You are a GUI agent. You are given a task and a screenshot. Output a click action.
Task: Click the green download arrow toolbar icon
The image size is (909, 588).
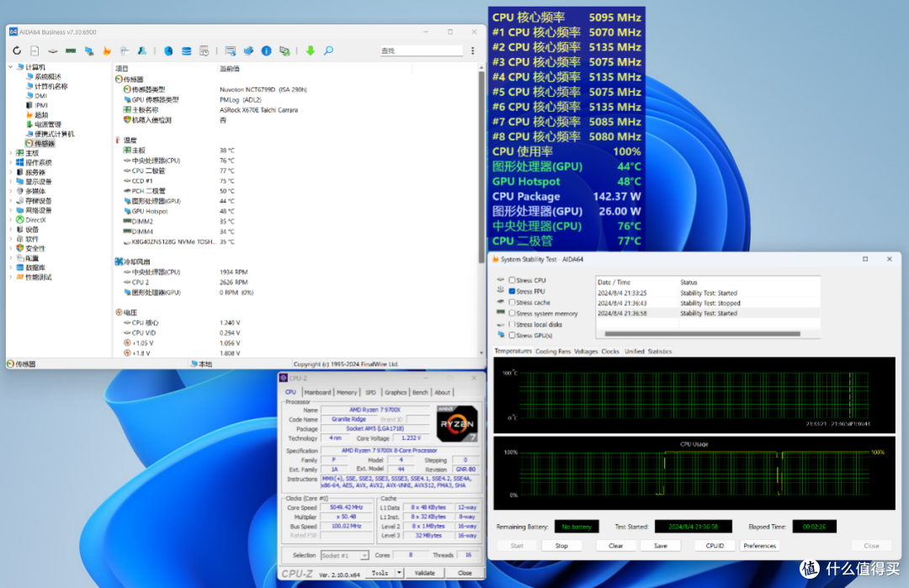pyautogui.click(x=310, y=51)
